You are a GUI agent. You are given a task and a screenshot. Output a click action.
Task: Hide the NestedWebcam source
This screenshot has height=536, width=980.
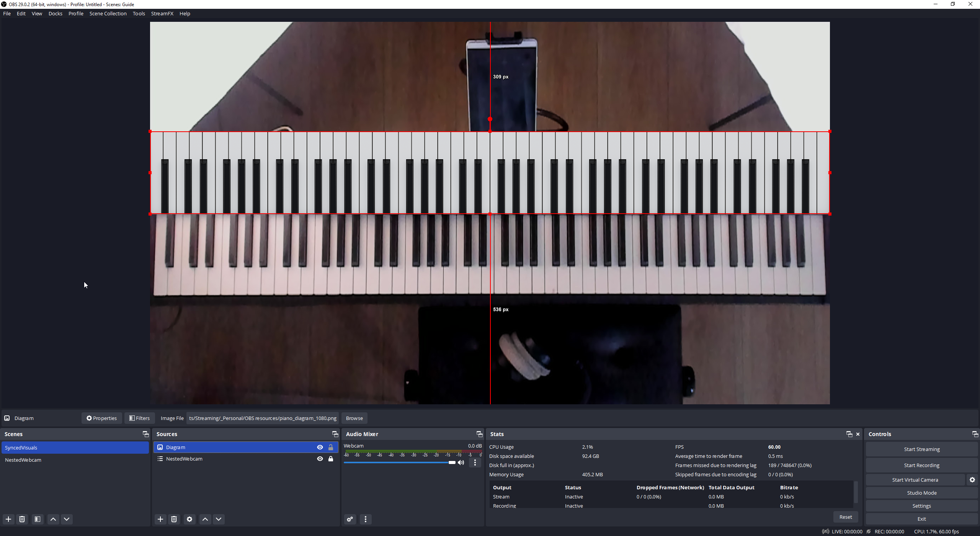(x=320, y=459)
